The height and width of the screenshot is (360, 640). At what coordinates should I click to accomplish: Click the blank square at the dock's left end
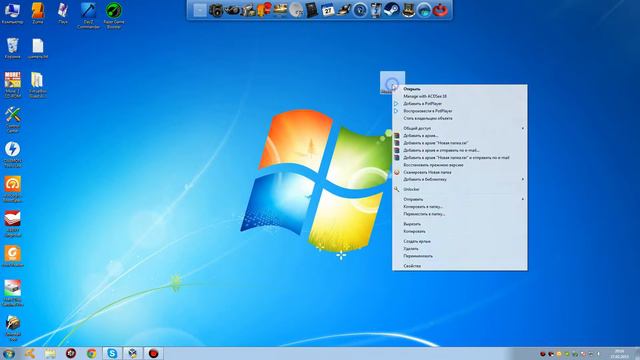pos(200,10)
